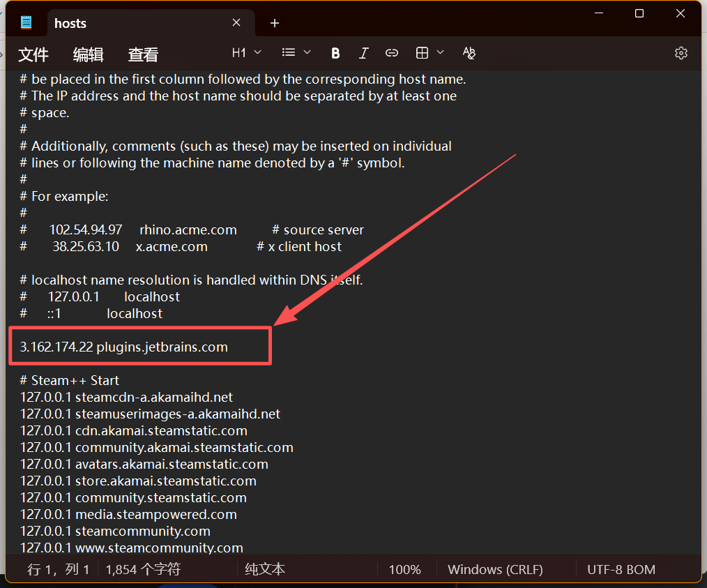This screenshot has width=707, height=588.
Task: Click the clear formatting icon
Action: 469,53
